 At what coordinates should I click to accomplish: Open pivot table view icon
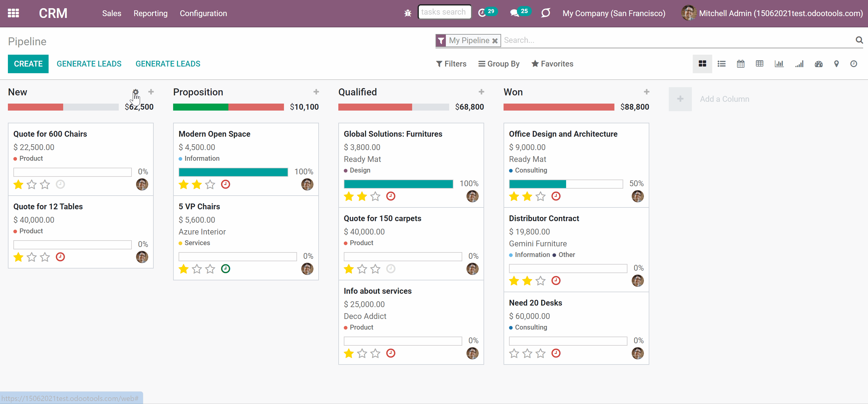[x=760, y=64]
